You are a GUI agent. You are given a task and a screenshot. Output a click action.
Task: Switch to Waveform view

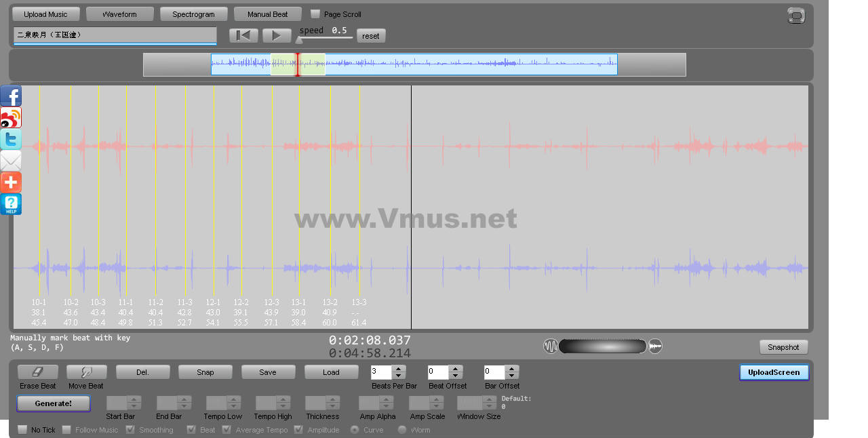click(x=119, y=14)
